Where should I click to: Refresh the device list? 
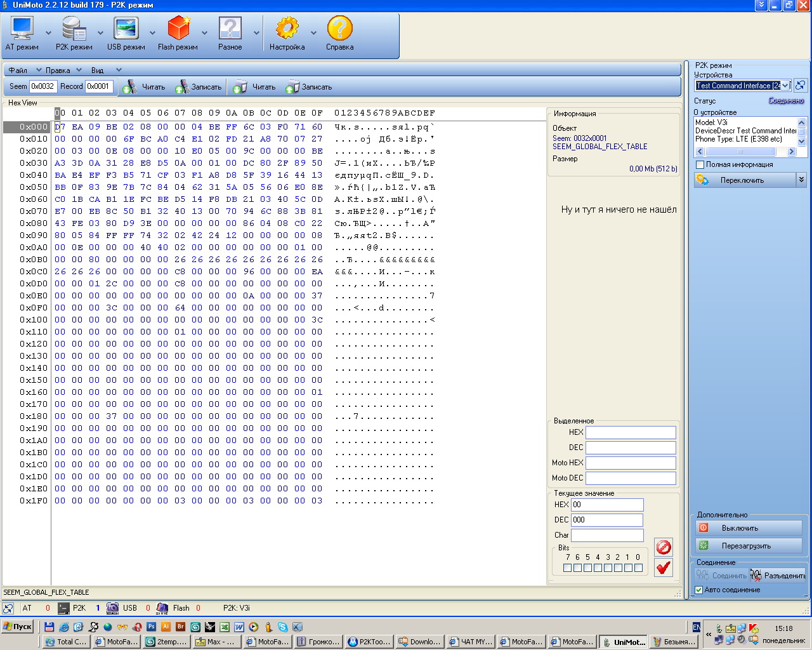(x=801, y=85)
